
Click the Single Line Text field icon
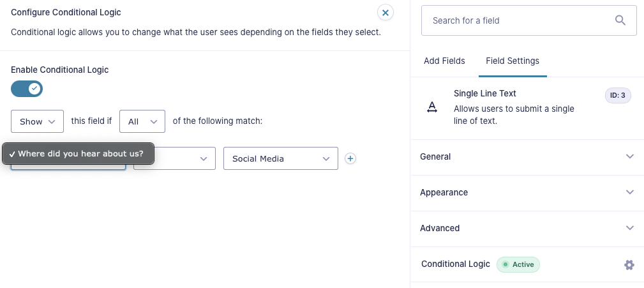click(431, 108)
